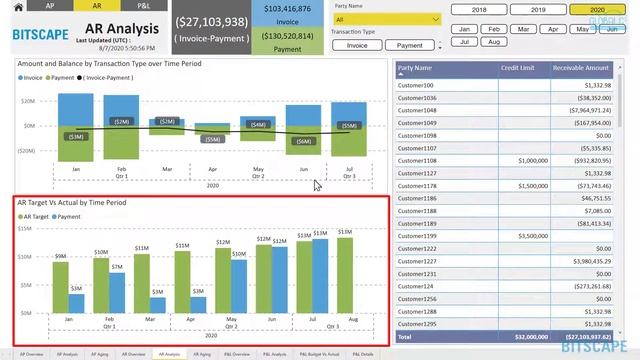Select the Customer124 row
Viewport: 640px width, 360px height.
(504, 287)
